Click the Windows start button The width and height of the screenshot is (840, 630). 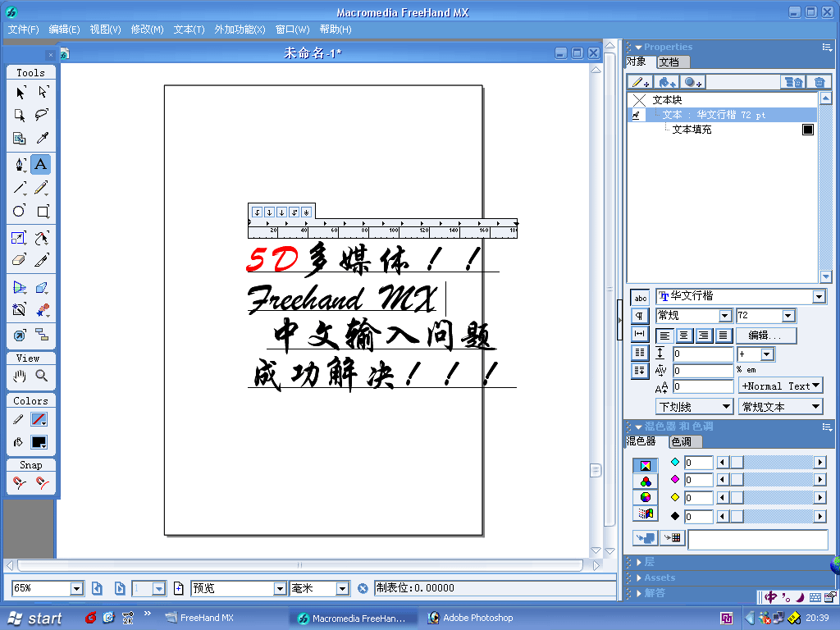35,619
